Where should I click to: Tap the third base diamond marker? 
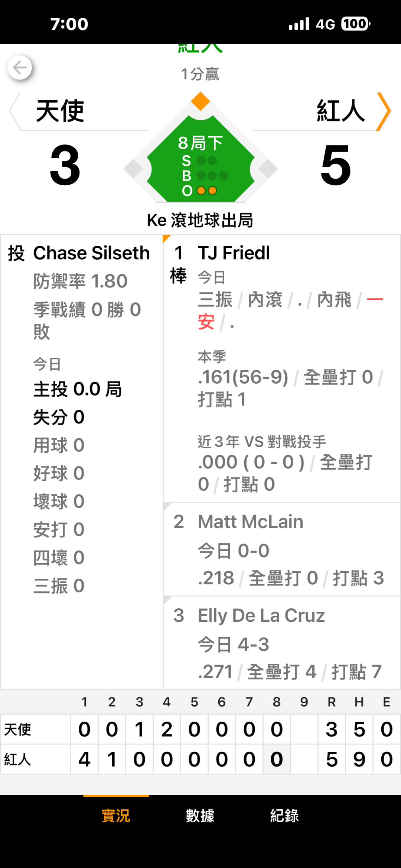point(133,169)
